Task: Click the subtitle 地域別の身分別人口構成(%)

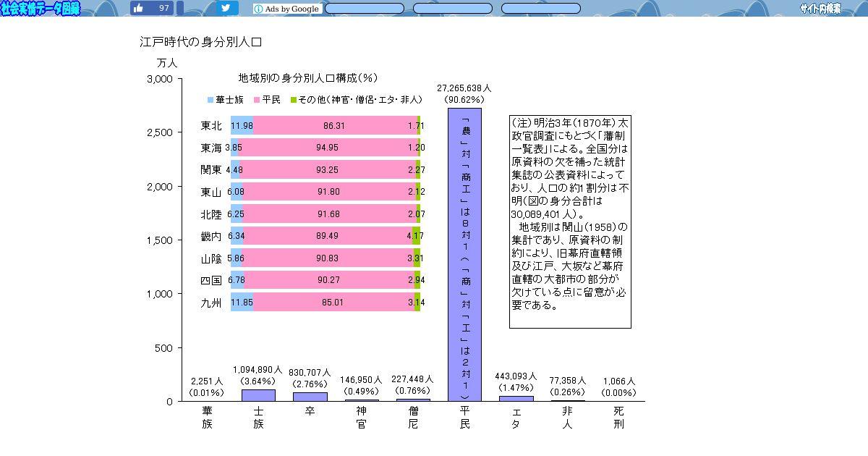Action: coord(309,77)
